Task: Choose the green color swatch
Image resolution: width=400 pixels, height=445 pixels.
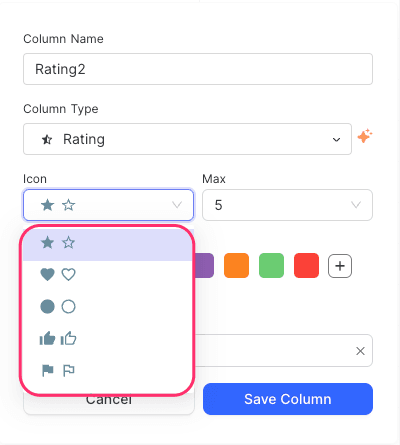Action: (x=271, y=266)
